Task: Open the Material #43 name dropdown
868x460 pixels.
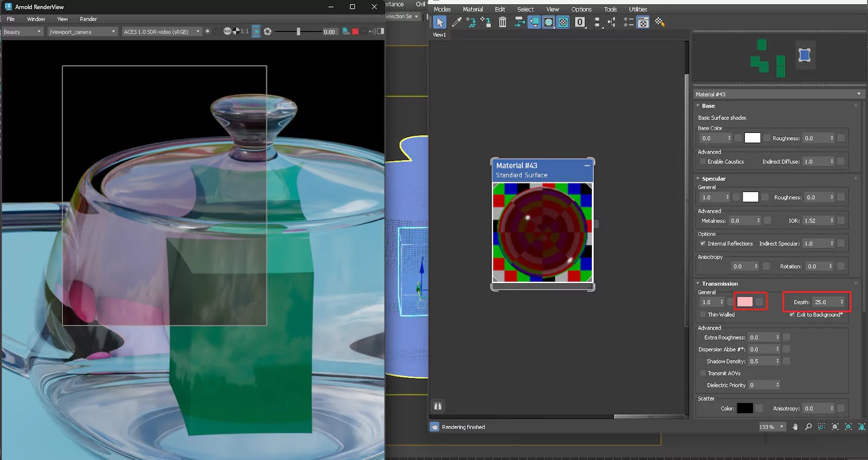Action: (x=778, y=94)
